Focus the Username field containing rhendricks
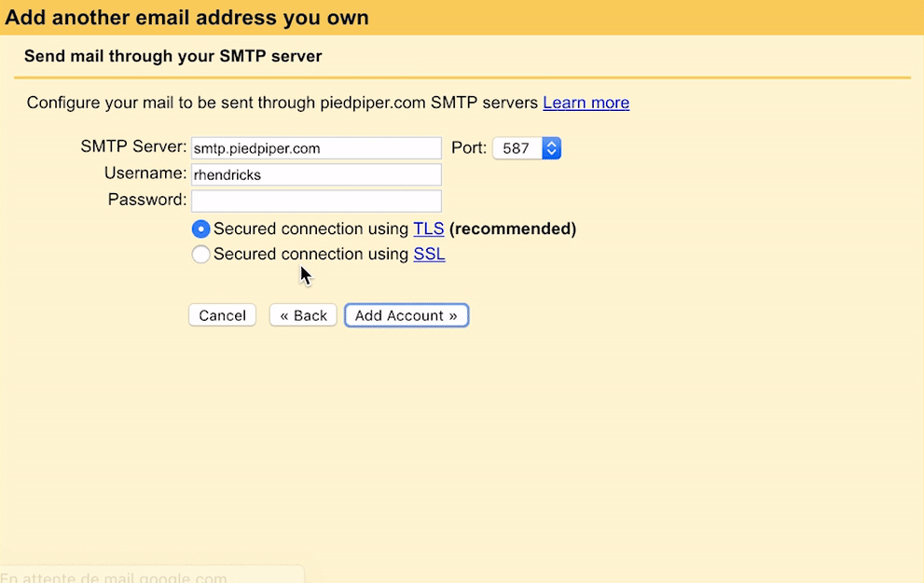Viewport: 924px width, 583px height. [315, 174]
